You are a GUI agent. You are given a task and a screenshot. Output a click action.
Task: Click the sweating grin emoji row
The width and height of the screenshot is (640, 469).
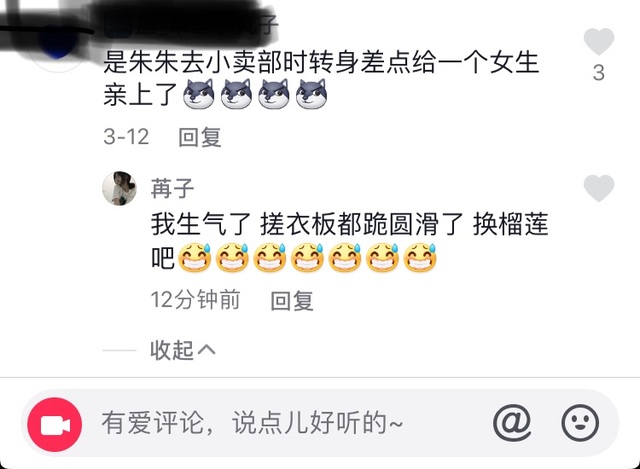pyautogui.click(x=307, y=258)
